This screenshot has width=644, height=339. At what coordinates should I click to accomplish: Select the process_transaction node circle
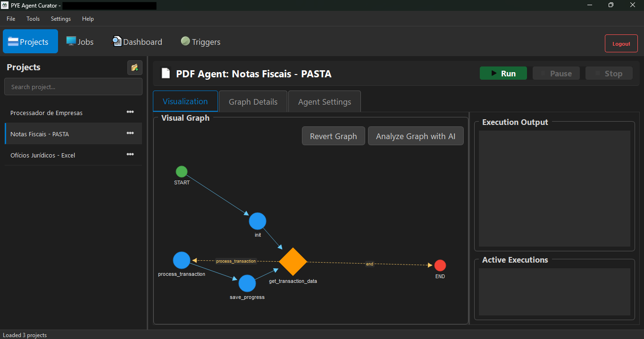click(182, 260)
